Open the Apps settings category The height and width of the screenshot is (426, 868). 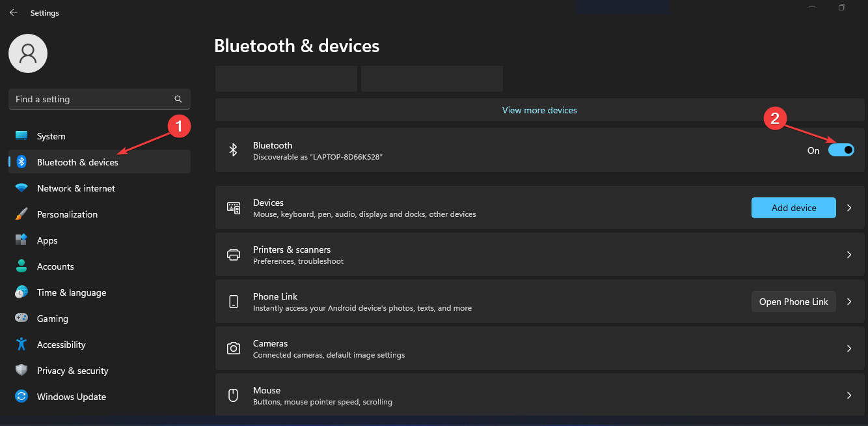(47, 240)
